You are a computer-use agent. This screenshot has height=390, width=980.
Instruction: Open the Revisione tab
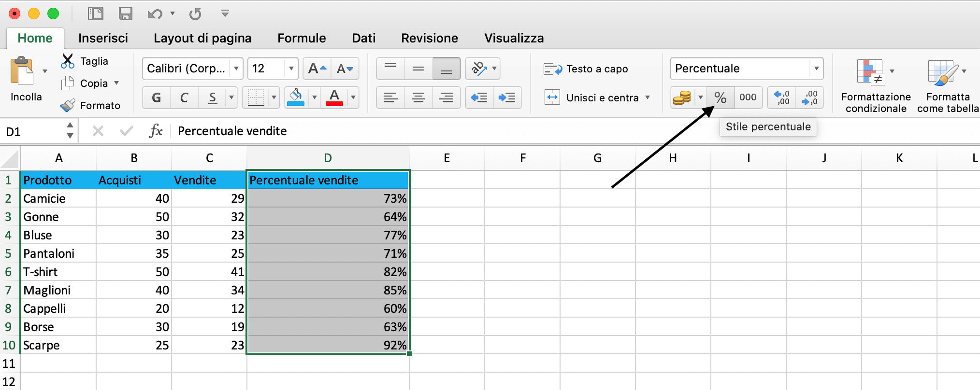pyautogui.click(x=430, y=38)
